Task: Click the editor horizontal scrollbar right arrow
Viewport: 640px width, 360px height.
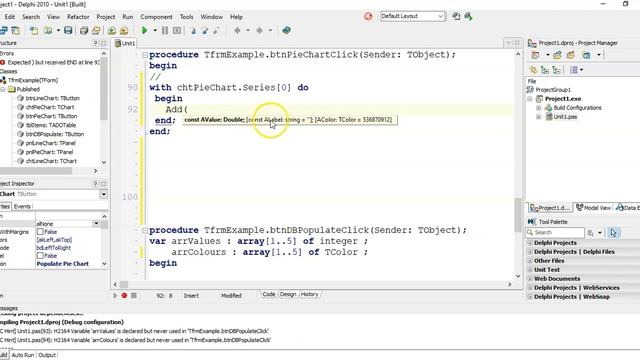Action: tap(509, 284)
